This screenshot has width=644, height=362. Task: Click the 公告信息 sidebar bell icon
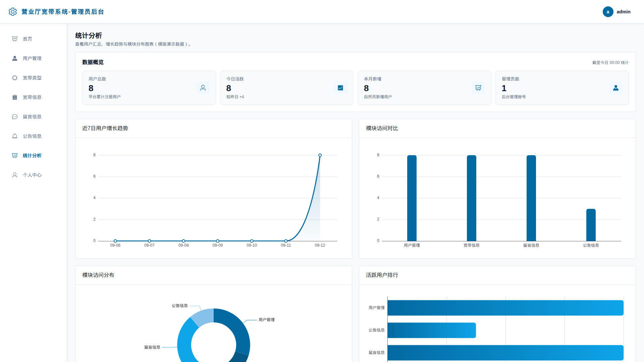click(x=15, y=136)
